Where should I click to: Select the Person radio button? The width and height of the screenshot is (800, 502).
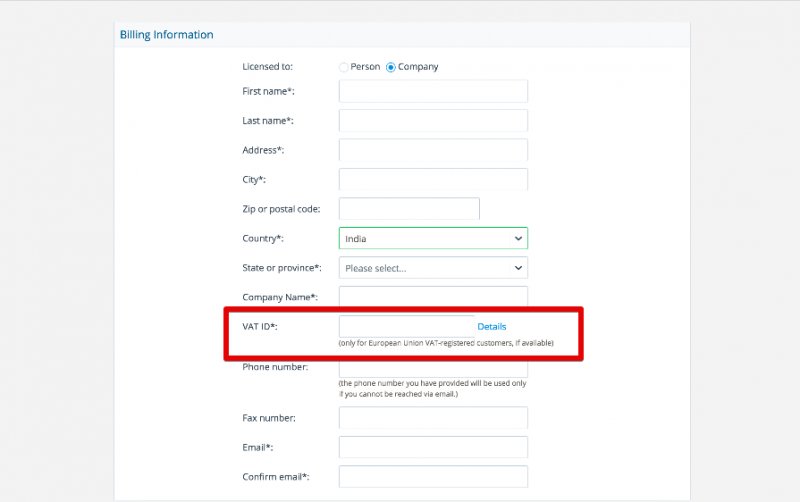tap(344, 67)
